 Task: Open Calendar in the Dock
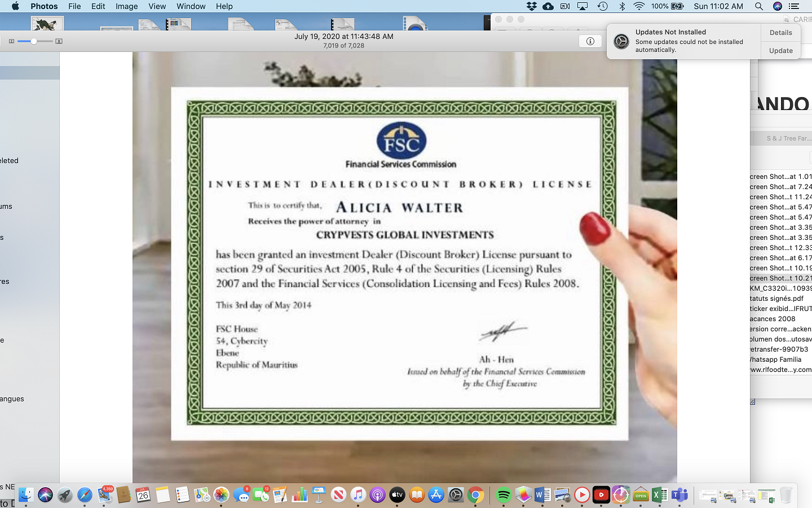[143, 495]
